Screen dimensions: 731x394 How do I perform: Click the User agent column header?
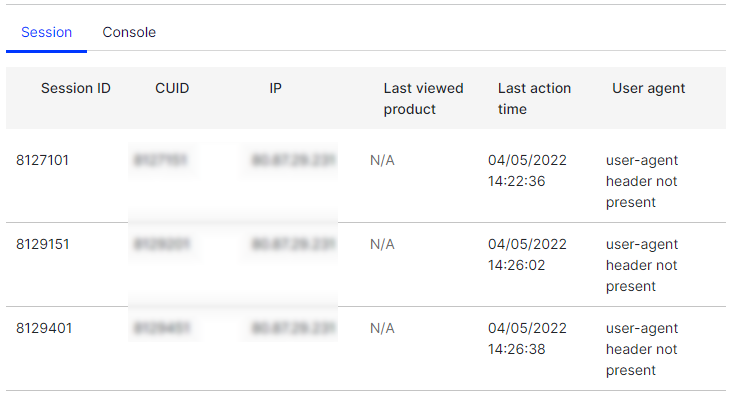click(x=648, y=88)
